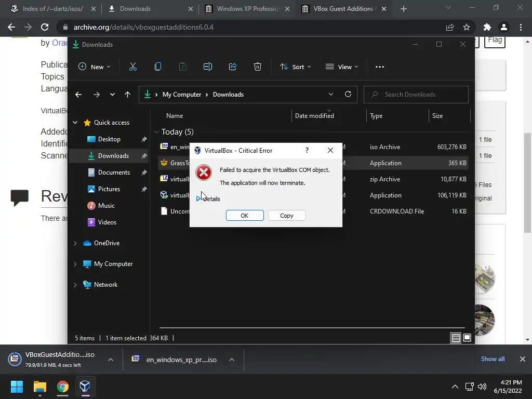Expand the OneDrive tree node
This screenshot has width=532, height=399.
[x=75, y=243]
